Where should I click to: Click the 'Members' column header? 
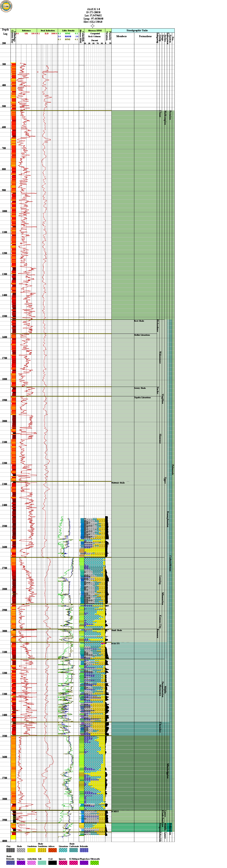point(121,36)
